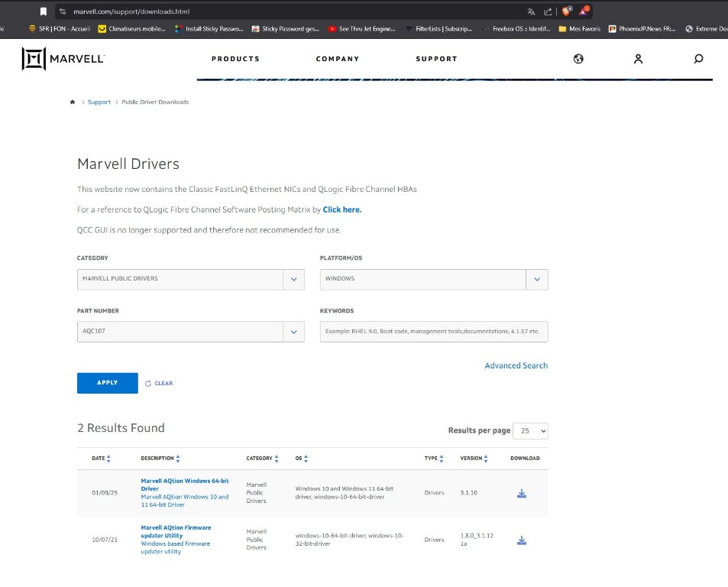The height and width of the screenshot is (587, 728).
Task: Click the Brave shields icon in address bar
Action: tap(566, 11)
